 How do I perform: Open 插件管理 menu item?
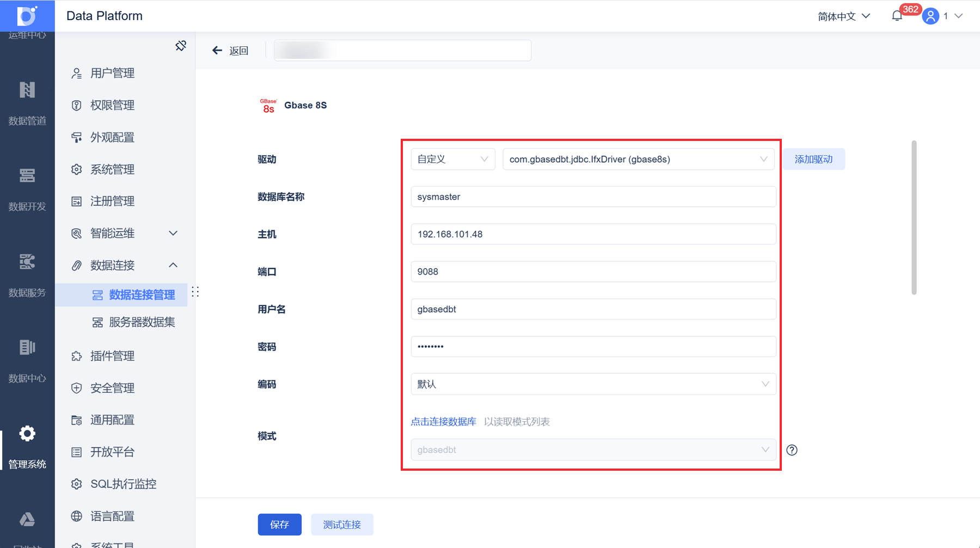pyautogui.click(x=113, y=356)
